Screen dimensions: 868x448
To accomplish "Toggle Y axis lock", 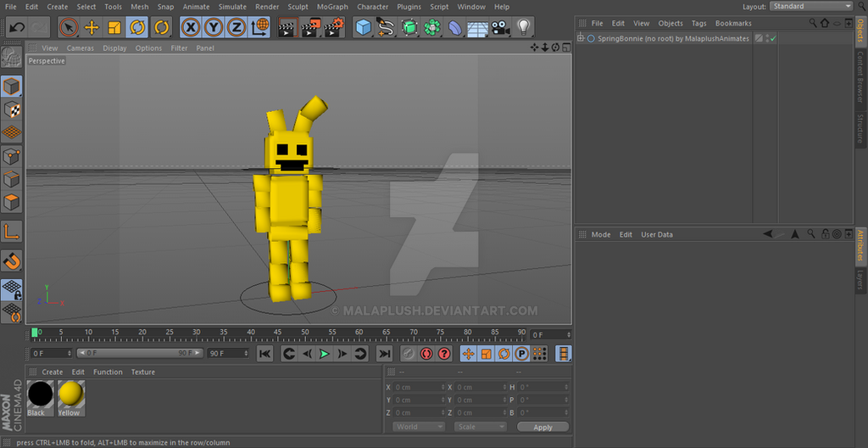I will coord(214,26).
